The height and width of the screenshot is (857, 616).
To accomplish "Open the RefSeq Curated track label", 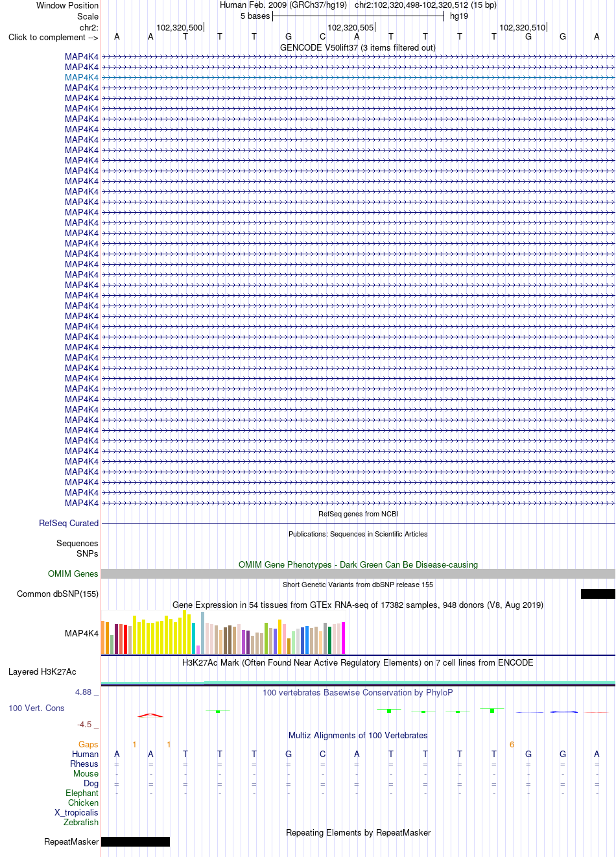I will point(69,523).
